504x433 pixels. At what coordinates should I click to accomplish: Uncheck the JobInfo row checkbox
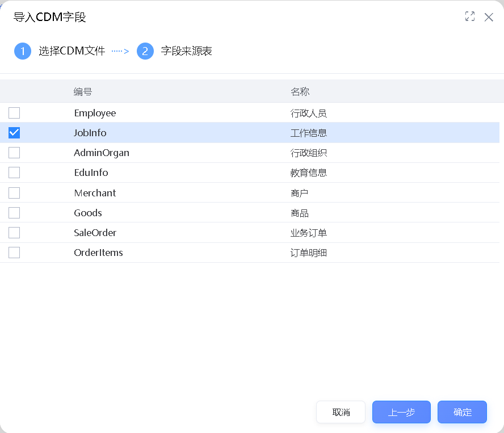14,132
